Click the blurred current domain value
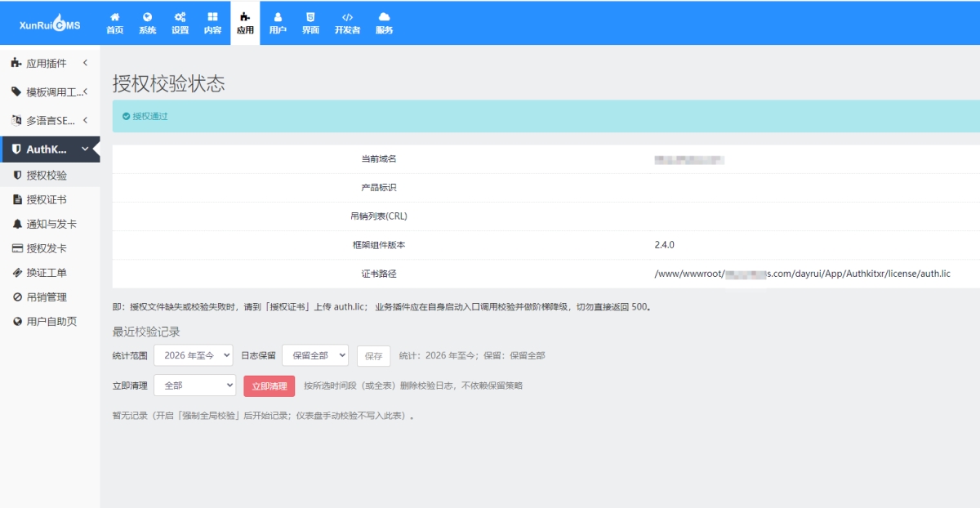This screenshot has width=980, height=508. 689,159
